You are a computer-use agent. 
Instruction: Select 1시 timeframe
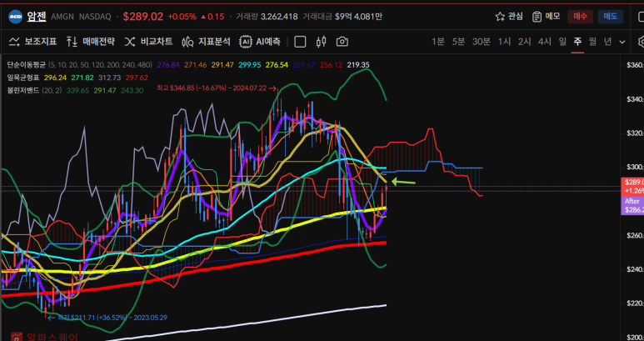[504, 42]
